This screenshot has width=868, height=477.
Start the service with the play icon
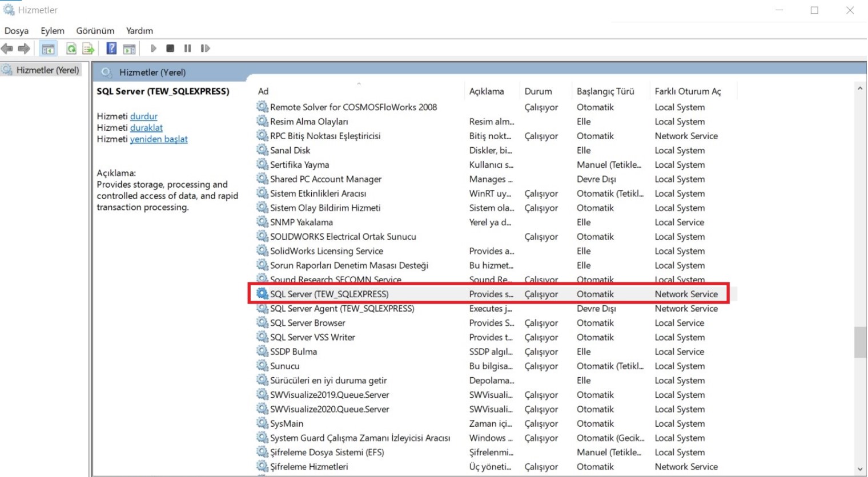154,48
